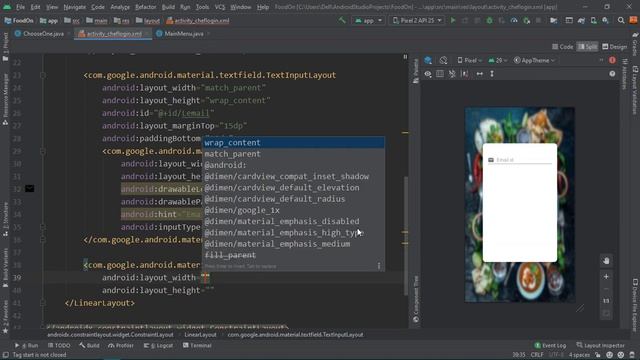
Task: Click the orientation rotate icon in preview
Action: [x=444, y=60]
